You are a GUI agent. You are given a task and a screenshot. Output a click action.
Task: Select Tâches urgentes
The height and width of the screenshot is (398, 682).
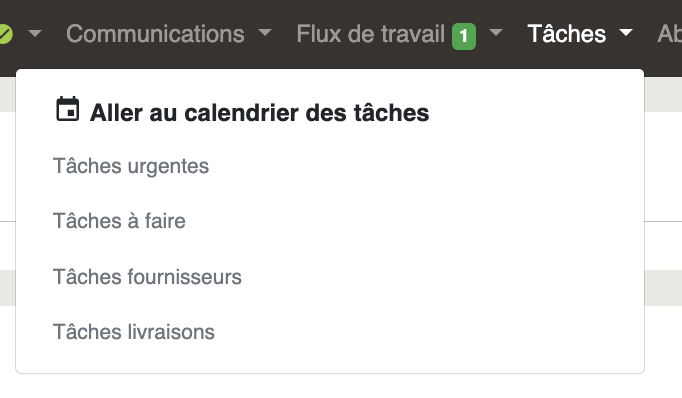point(131,166)
